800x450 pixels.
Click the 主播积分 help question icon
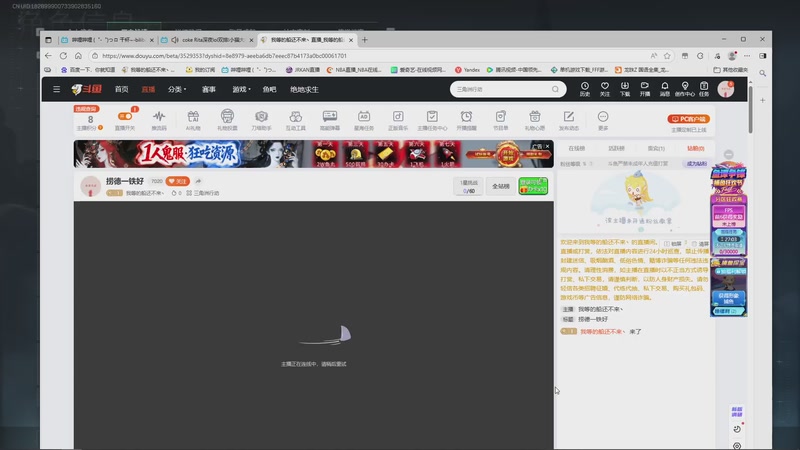[x=101, y=128]
